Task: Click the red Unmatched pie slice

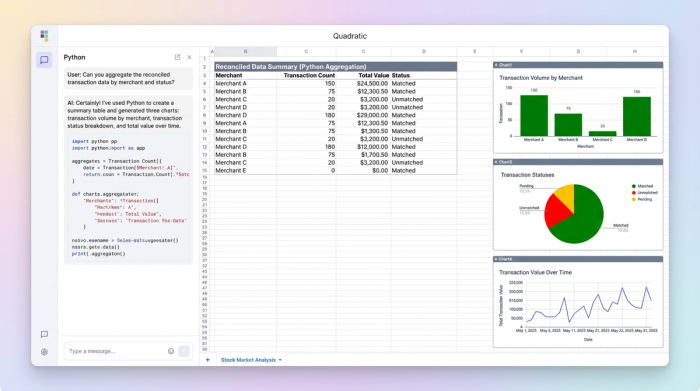Action: coord(555,212)
